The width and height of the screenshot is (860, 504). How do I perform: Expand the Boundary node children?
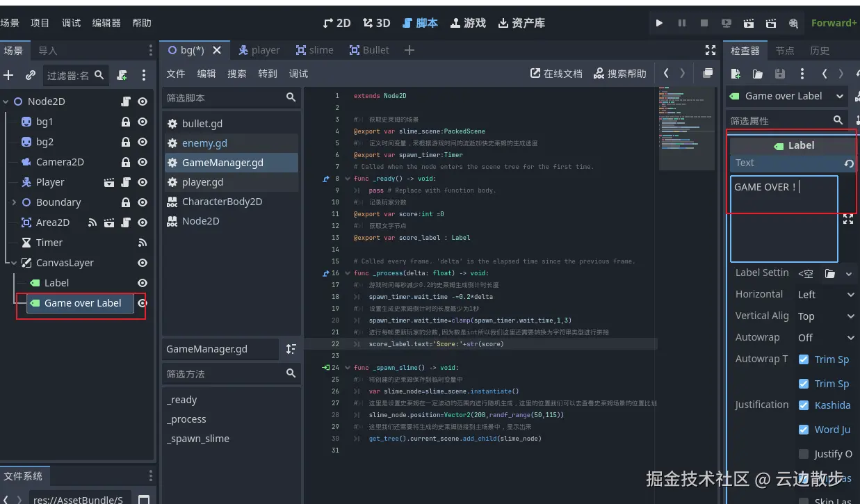14,202
